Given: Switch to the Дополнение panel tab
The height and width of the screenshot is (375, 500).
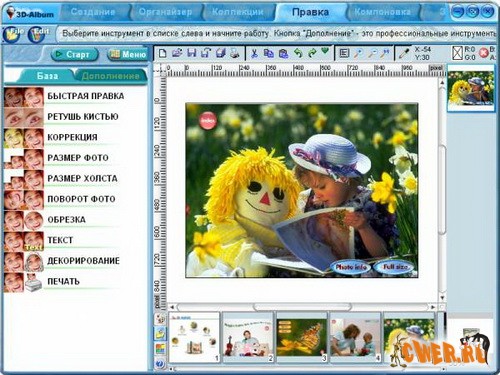Looking at the screenshot, I should pos(111,76).
